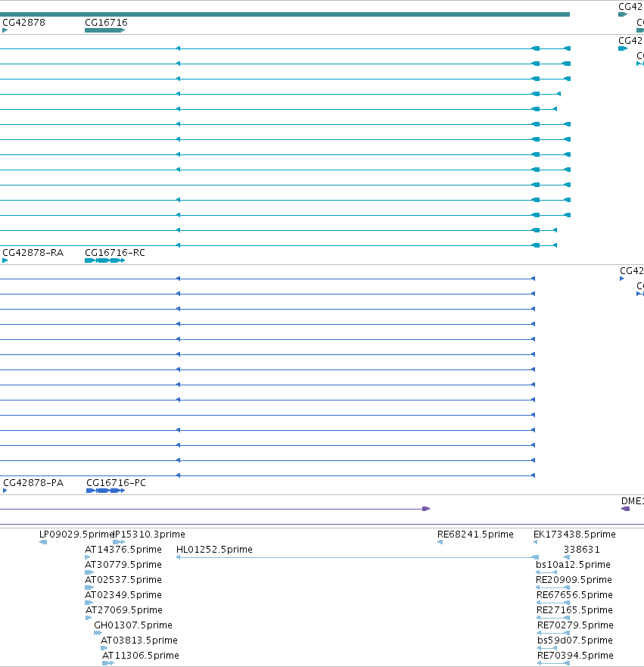The width and height of the screenshot is (644, 667).
Task: Select the small CG42878 gene arrow glyph
Action: [5, 30]
